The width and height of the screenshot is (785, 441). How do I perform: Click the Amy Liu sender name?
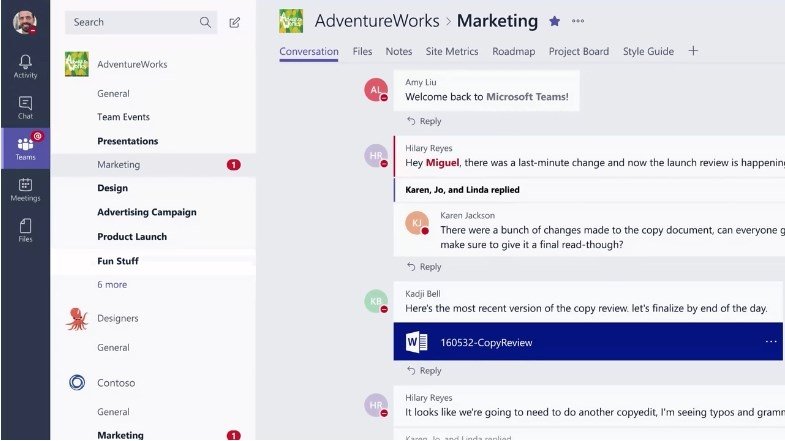click(x=421, y=82)
